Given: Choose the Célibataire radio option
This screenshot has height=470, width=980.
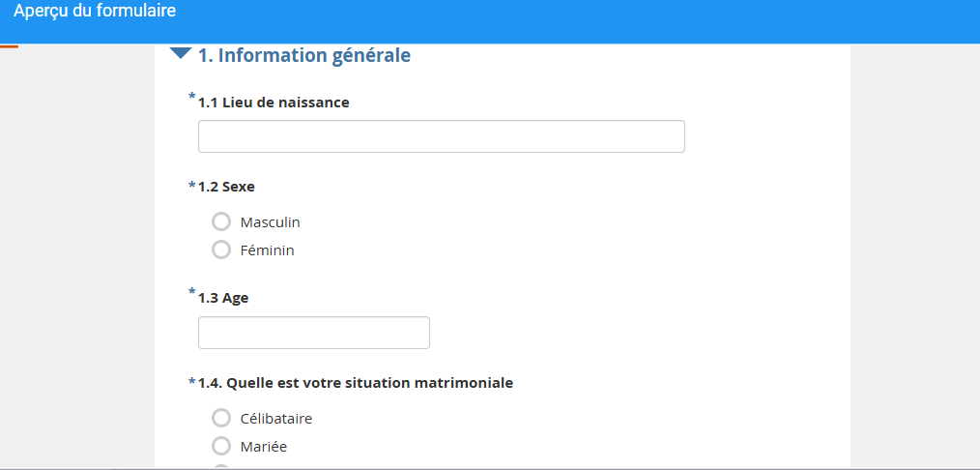Looking at the screenshot, I should coord(221,418).
